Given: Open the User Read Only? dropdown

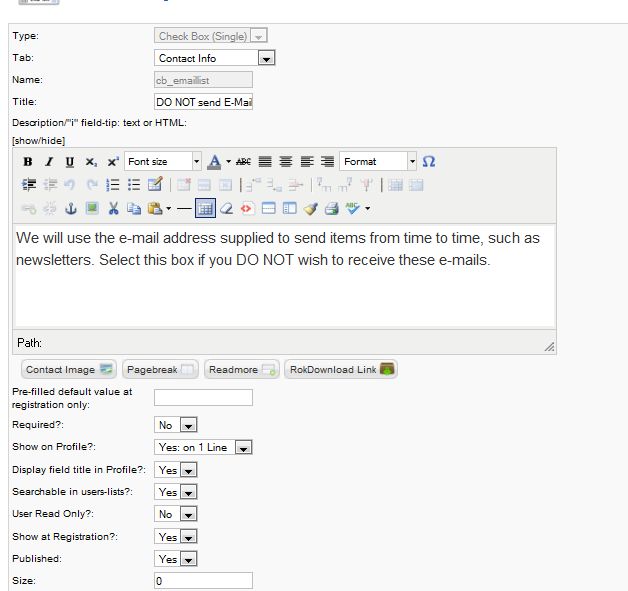Looking at the screenshot, I should click(175, 514).
